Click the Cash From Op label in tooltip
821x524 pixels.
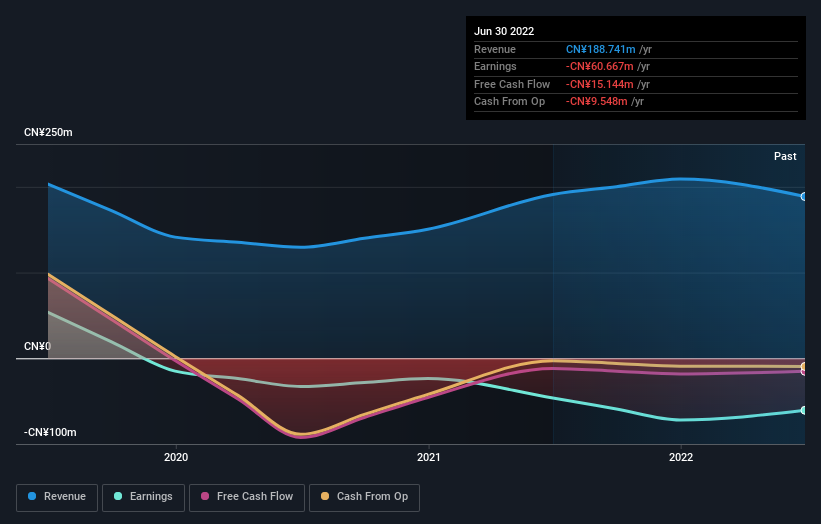509,102
